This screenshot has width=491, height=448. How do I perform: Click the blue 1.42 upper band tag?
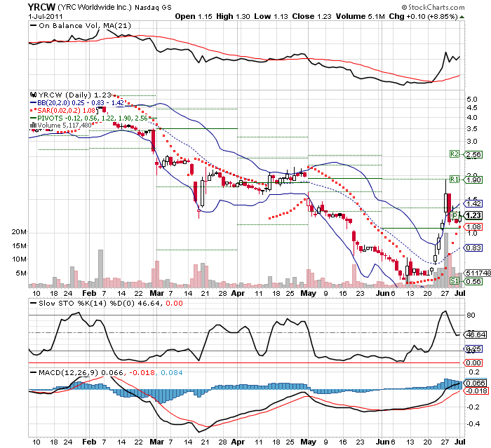click(473, 204)
